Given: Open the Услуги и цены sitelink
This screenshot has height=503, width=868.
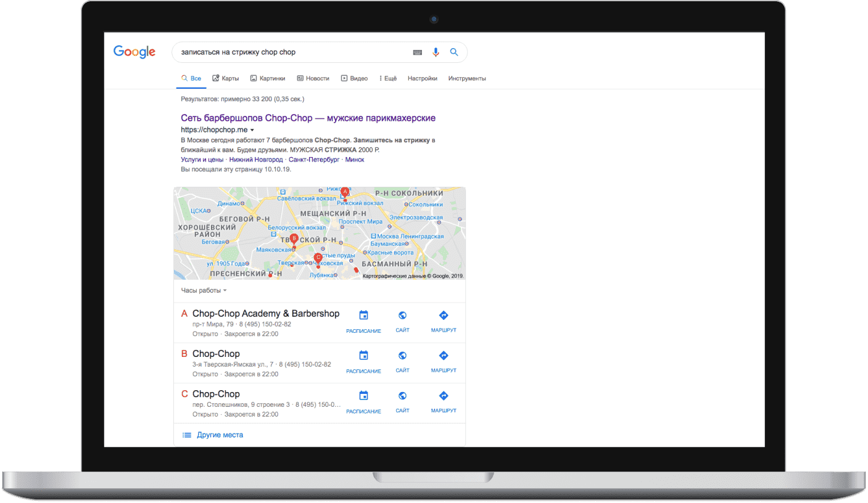Looking at the screenshot, I should 202,159.
